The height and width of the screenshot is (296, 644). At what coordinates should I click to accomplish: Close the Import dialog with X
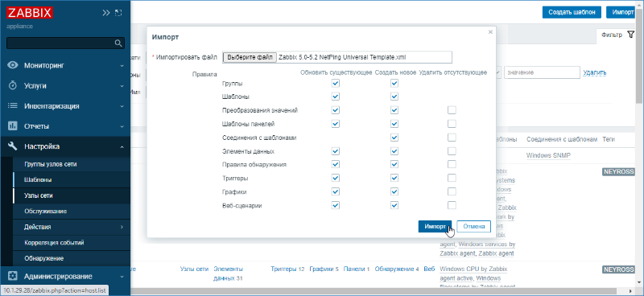[490, 32]
